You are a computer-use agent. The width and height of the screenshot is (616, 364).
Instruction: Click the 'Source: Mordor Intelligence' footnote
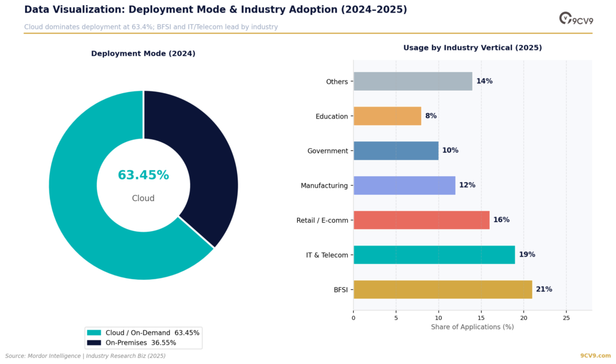coord(85,356)
